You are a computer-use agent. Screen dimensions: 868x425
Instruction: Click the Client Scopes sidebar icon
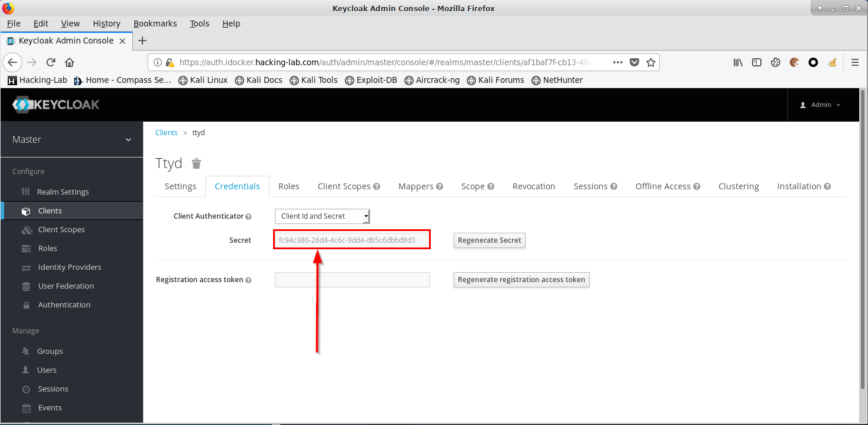click(x=26, y=229)
